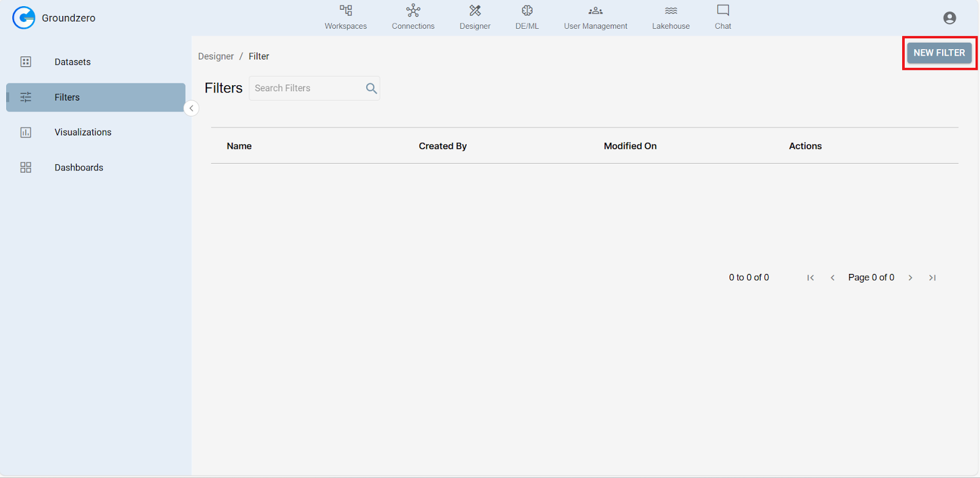The height and width of the screenshot is (478, 980).
Task: Select Datasets in the sidebar
Action: tap(72, 62)
